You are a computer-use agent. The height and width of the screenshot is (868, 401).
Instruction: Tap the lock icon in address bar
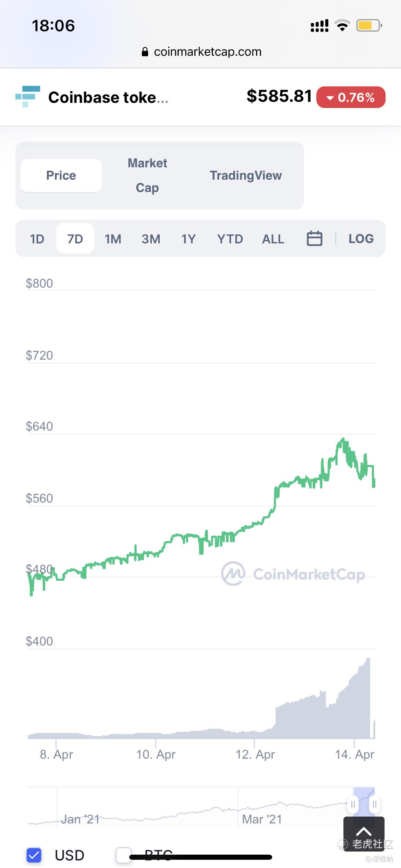pos(145,52)
